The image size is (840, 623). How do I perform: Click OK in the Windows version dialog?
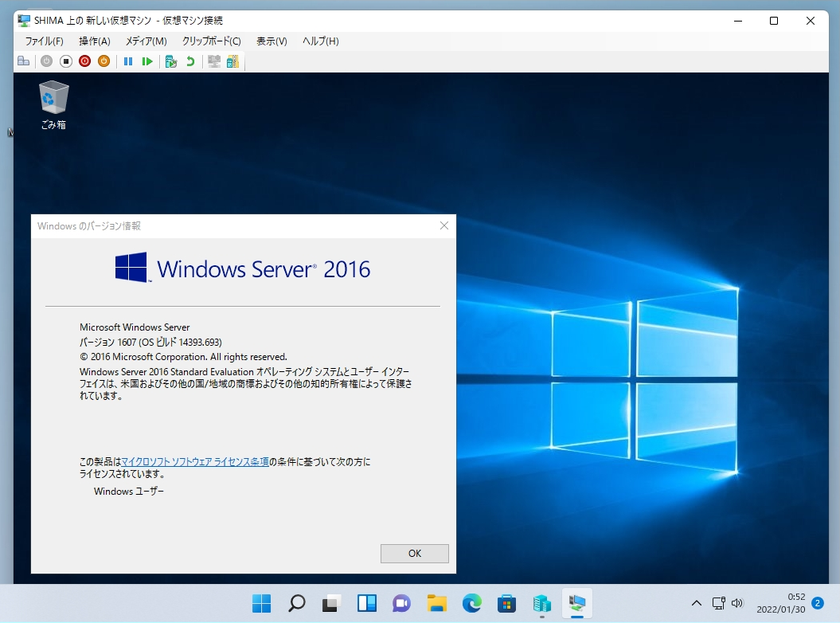(x=415, y=554)
